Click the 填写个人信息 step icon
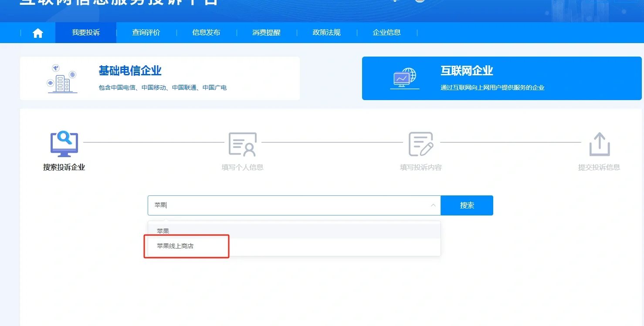644x326 pixels. point(242,144)
